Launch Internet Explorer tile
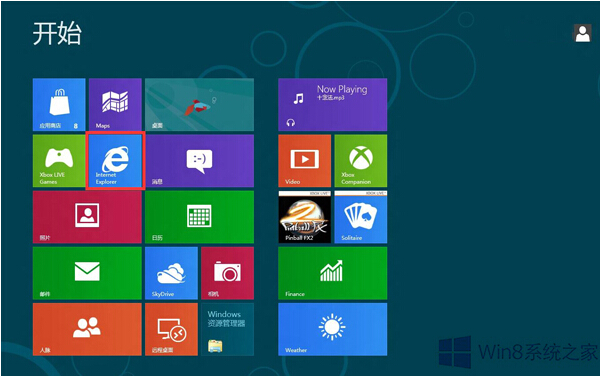600x378 pixels. (x=115, y=161)
